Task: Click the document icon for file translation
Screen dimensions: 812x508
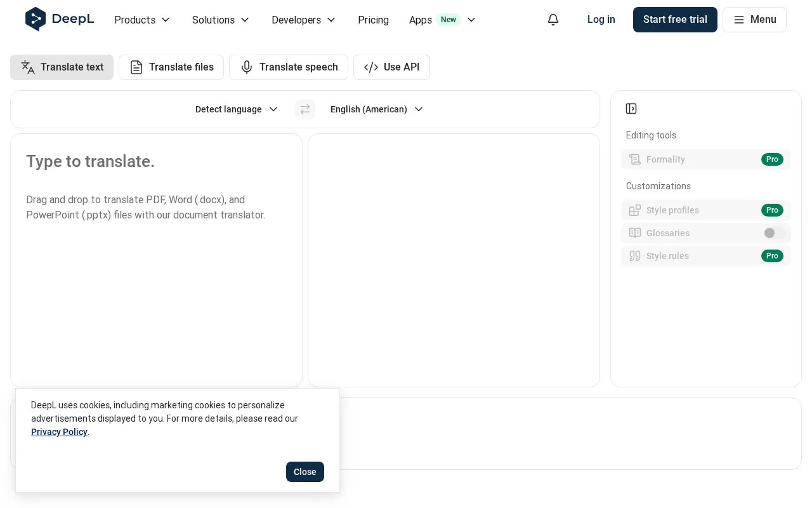Action: tap(136, 67)
